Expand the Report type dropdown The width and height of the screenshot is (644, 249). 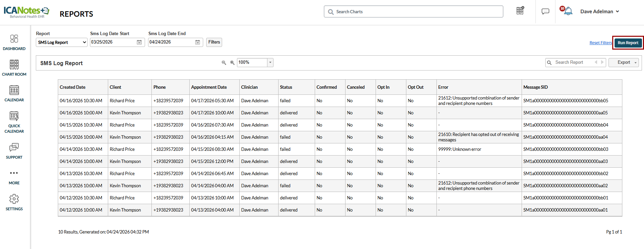[62, 43]
